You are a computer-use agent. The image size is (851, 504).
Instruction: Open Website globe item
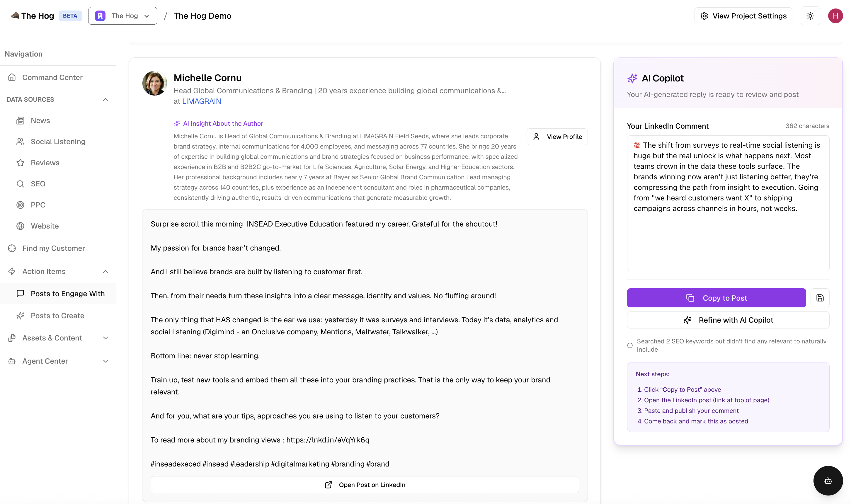45,226
